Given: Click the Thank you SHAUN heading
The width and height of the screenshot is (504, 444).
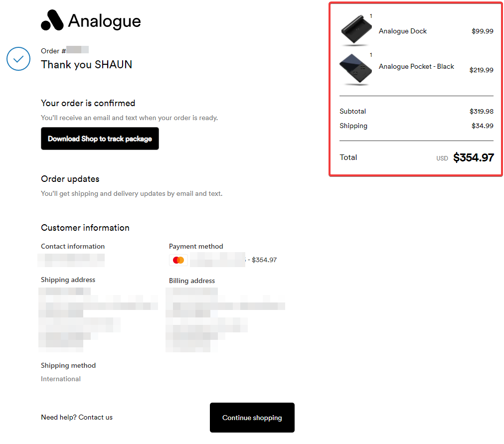Looking at the screenshot, I should pyautogui.click(x=86, y=65).
